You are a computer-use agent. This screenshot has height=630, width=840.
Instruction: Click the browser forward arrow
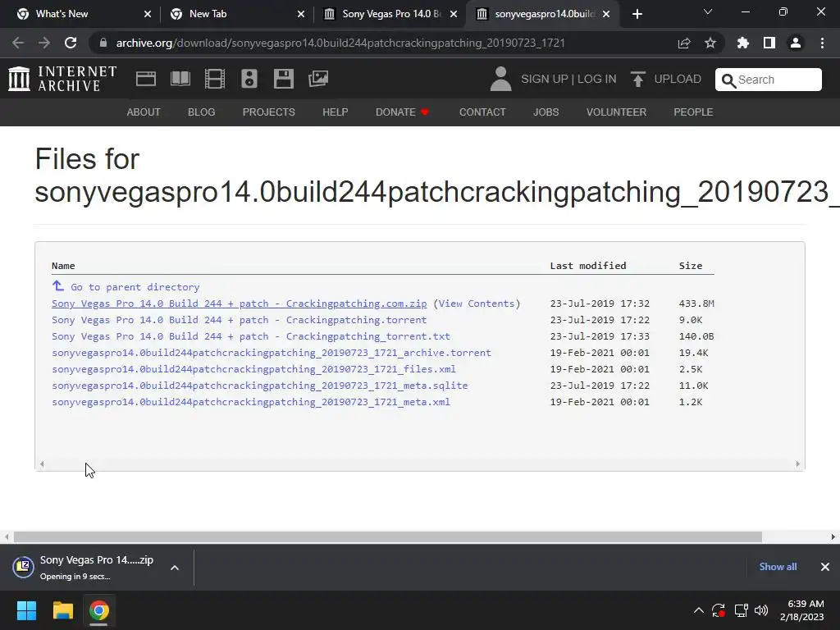[44, 43]
